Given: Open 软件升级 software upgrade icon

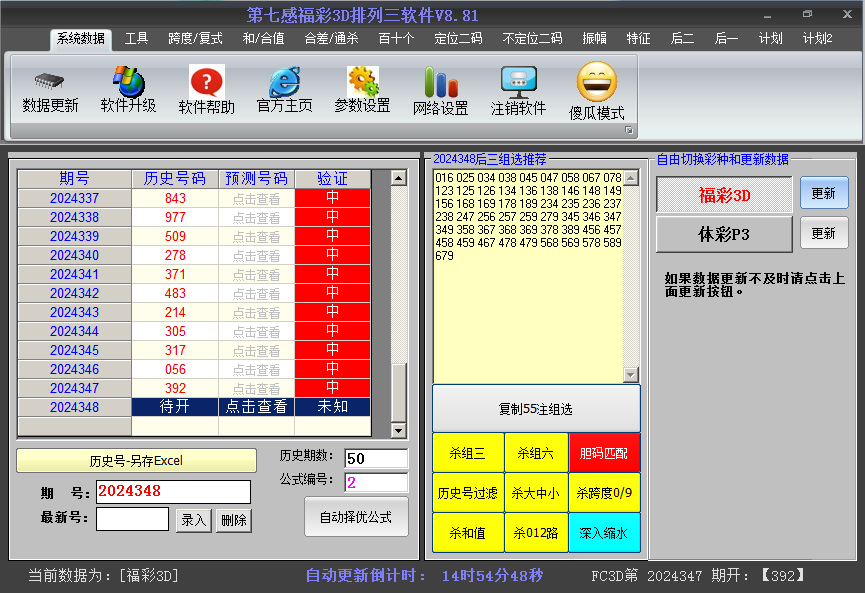Looking at the screenshot, I should (x=128, y=81).
